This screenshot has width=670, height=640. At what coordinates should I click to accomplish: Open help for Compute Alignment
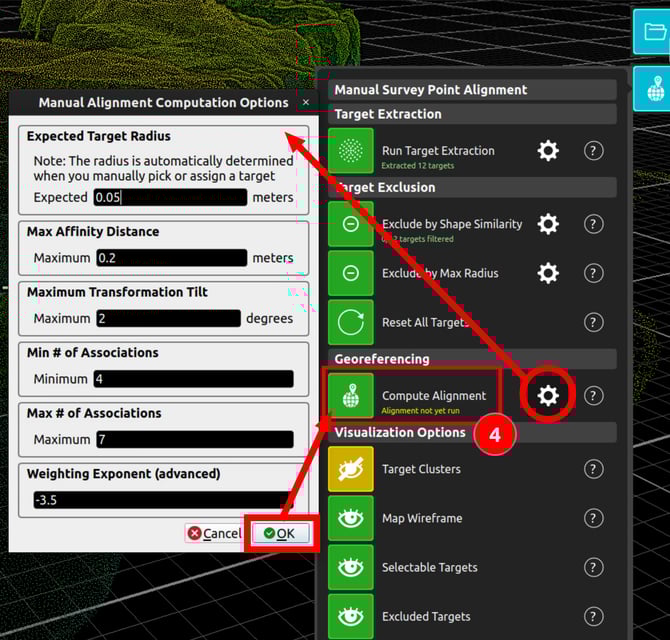(594, 396)
